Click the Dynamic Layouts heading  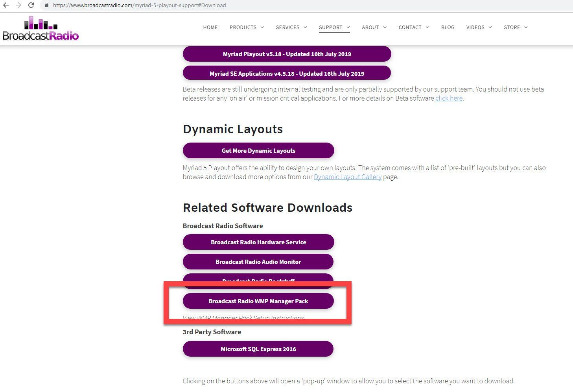click(x=233, y=129)
